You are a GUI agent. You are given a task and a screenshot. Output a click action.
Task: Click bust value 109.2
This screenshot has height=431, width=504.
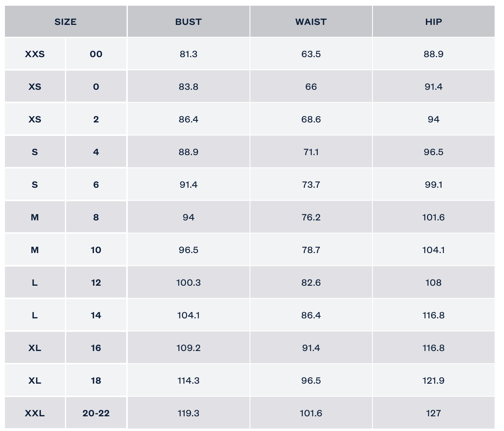pos(188,348)
